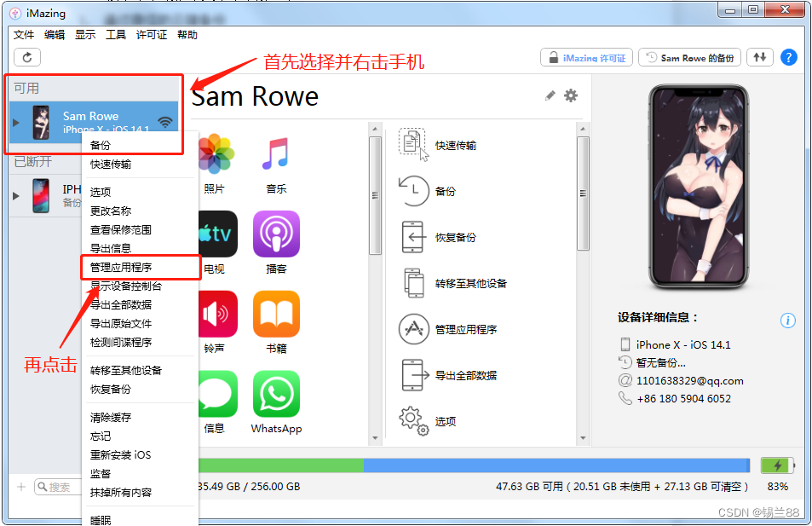Click the pencil edit name icon
Viewport: 812px width, 526px height.
coord(550,95)
